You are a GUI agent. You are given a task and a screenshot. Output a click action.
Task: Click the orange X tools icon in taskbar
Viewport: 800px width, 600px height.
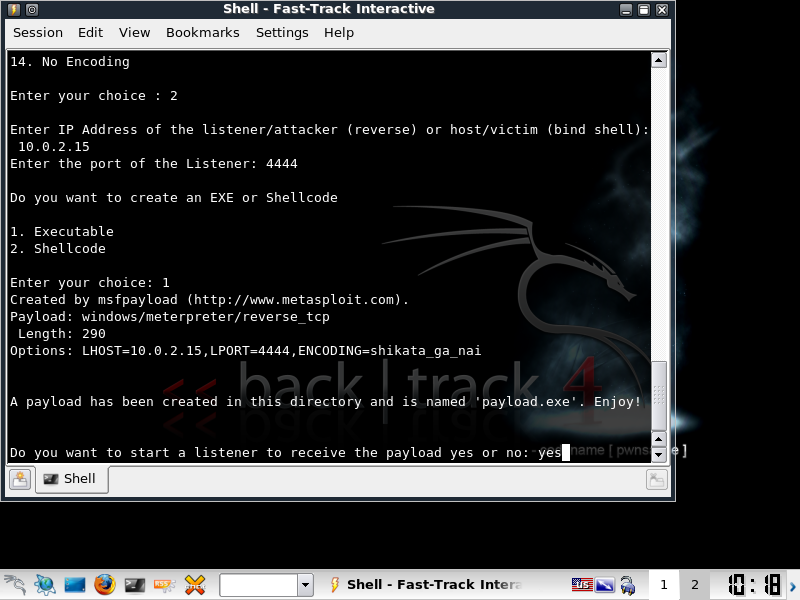(195, 585)
